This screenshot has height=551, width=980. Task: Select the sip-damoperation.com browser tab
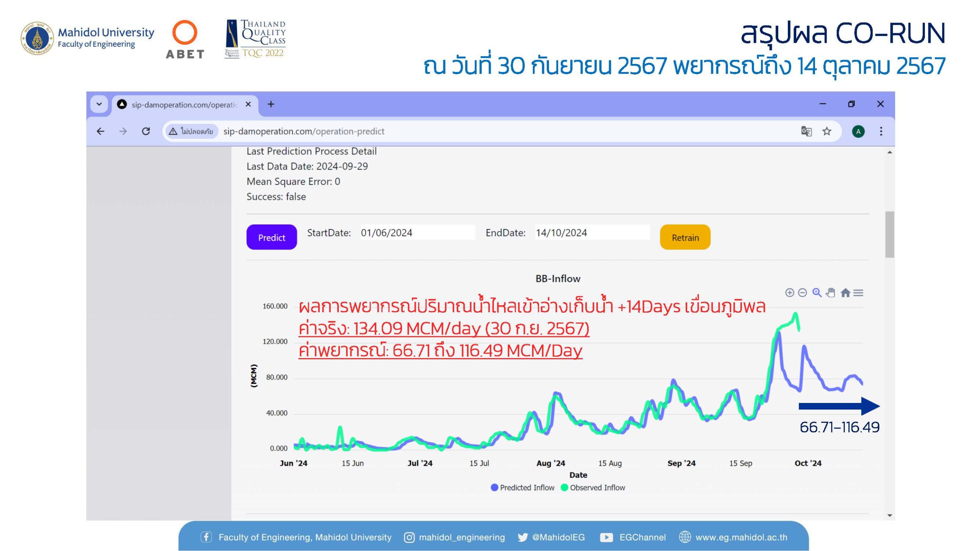[185, 104]
